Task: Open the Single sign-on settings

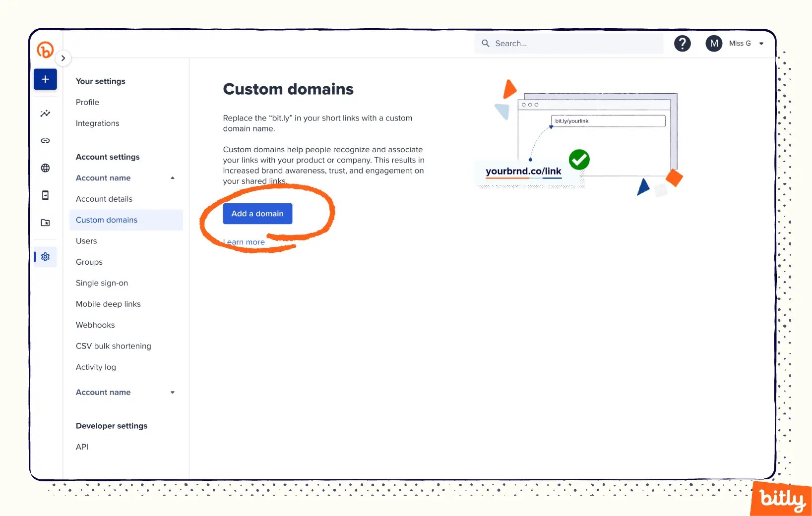Action: pos(102,283)
